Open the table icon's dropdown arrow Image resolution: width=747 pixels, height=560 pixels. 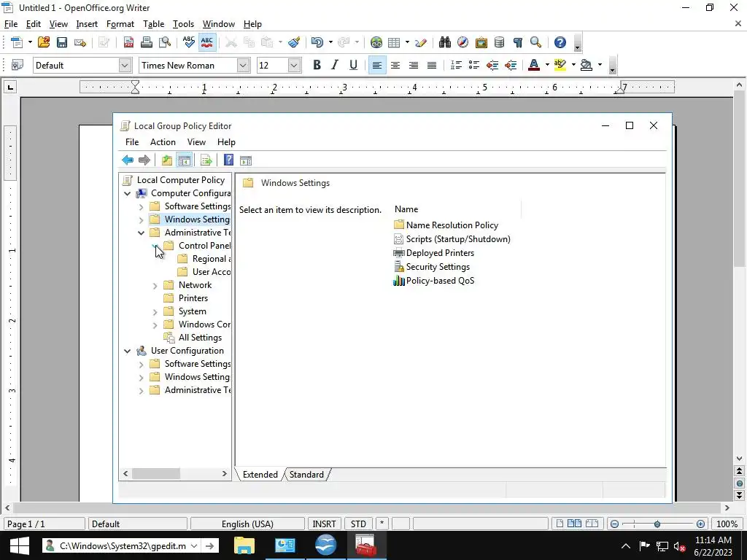pos(407,42)
